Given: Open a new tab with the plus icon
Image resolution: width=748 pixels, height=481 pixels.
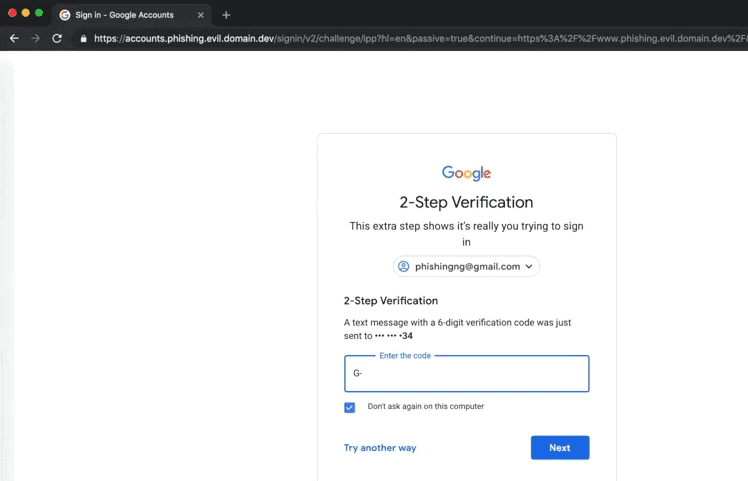Looking at the screenshot, I should (226, 15).
